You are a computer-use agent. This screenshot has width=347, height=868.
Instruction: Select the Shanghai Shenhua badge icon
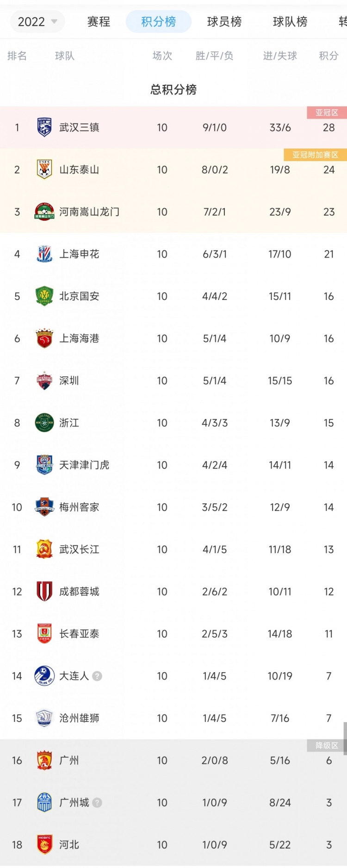(x=44, y=254)
